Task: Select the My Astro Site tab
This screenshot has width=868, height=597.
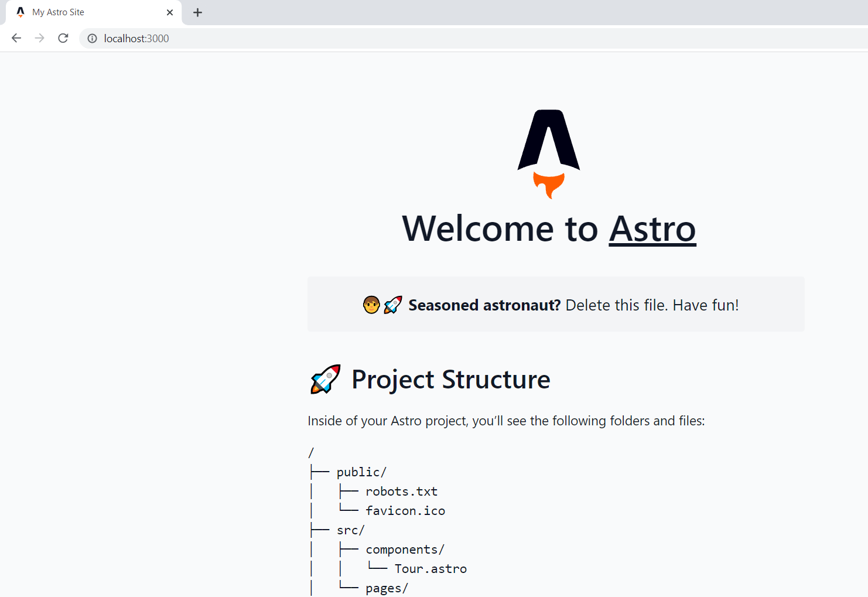Action: 94,12
